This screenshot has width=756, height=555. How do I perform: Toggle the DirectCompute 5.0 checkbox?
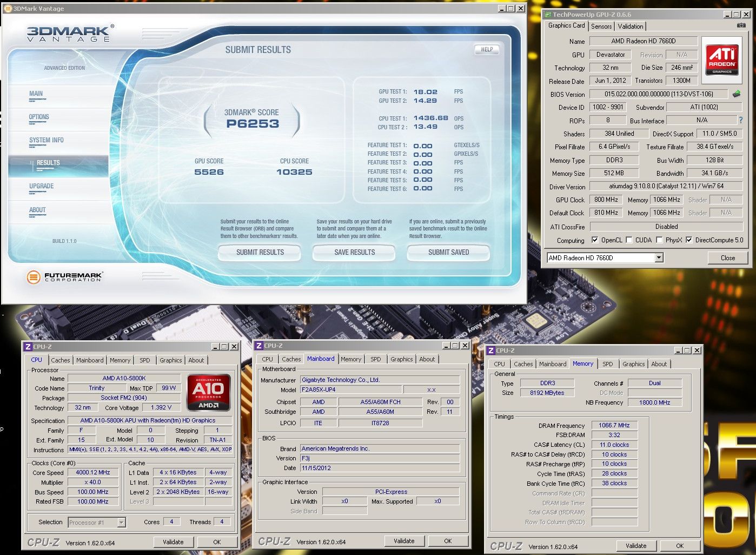pos(689,240)
